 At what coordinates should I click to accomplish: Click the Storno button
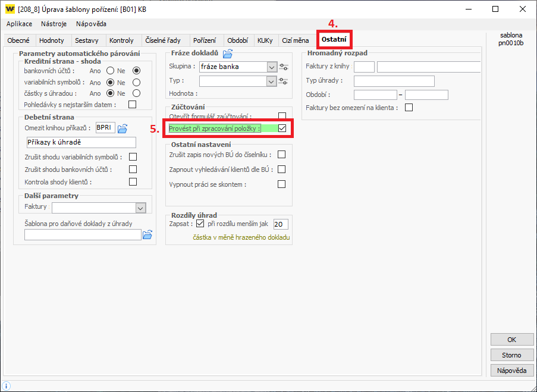click(511, 355)
